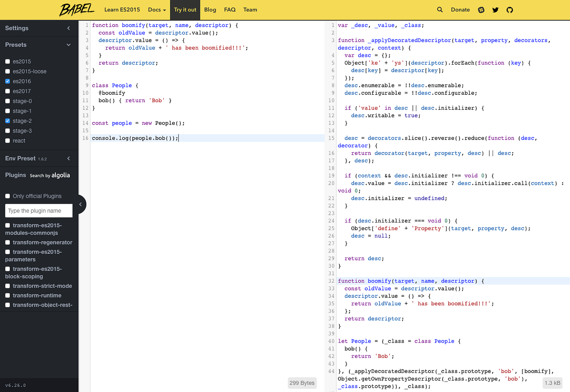
Task: Open the search on the Babel navbar
Action: 440,9
